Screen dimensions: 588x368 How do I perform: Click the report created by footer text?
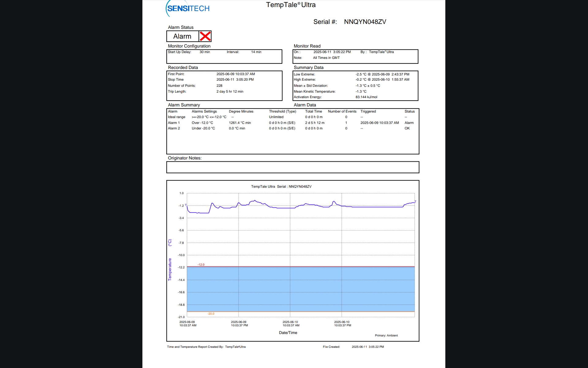(206, 347)
